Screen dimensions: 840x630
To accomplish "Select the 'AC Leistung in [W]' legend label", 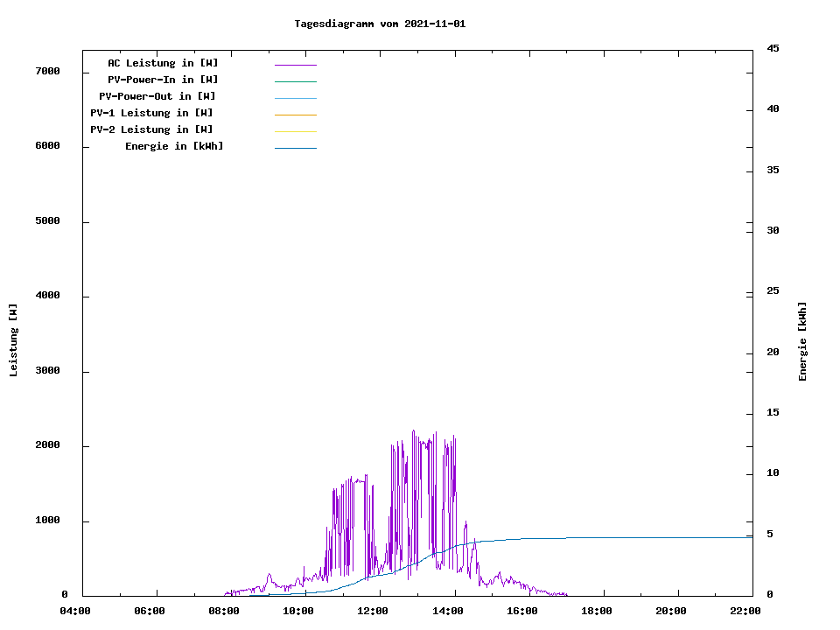I will [163, 63].
